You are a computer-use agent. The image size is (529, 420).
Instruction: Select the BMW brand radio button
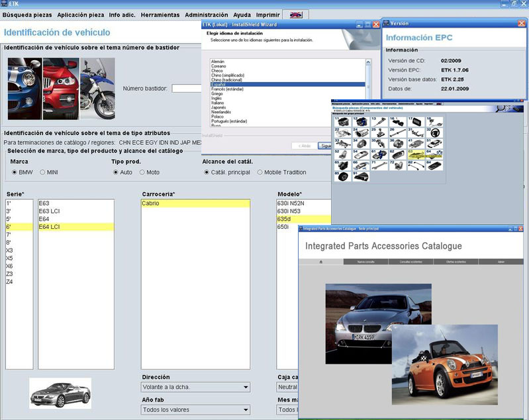(14, 172)
